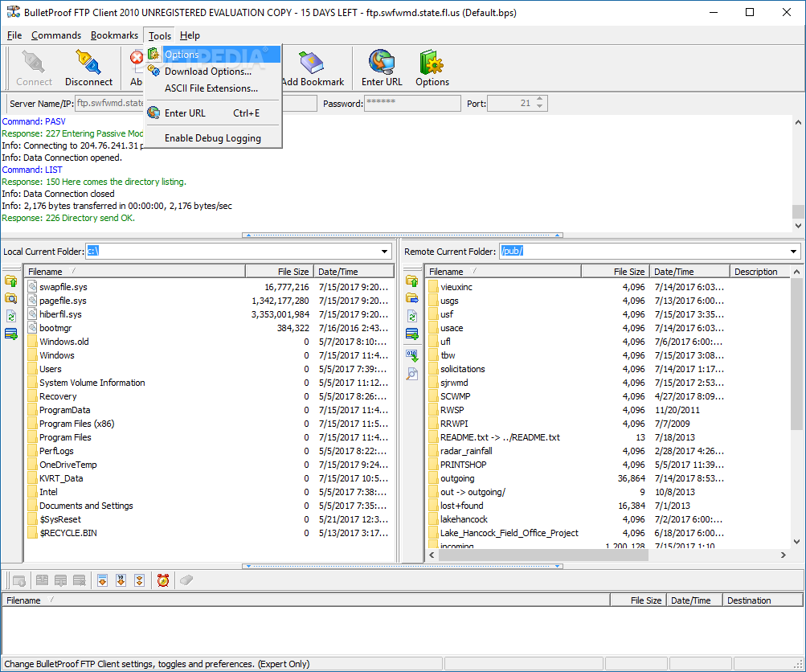Go up one folder in local pane
Image resolution: width=806 pixels, height=672 pixels.
tap(10, 281)
